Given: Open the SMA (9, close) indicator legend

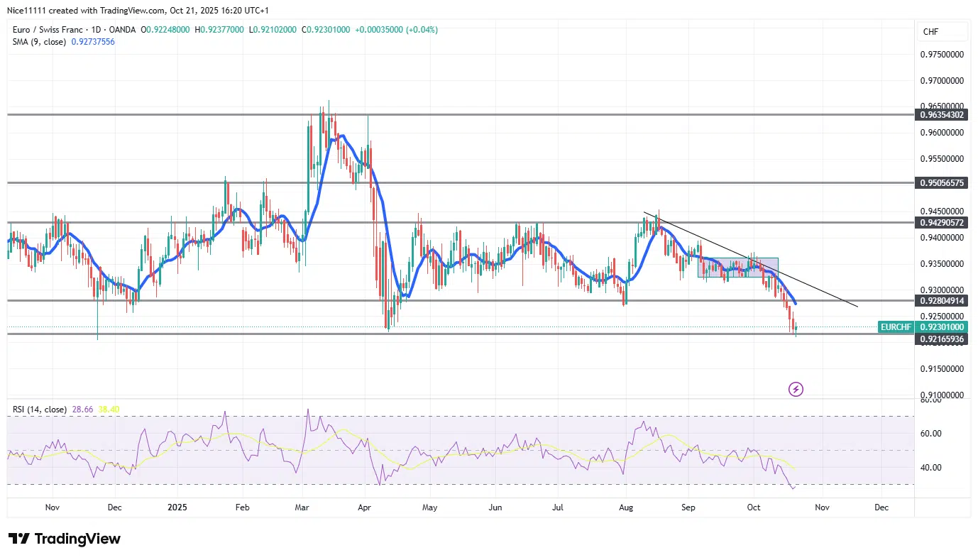Looking at the screenshot, I should [40, 42].
